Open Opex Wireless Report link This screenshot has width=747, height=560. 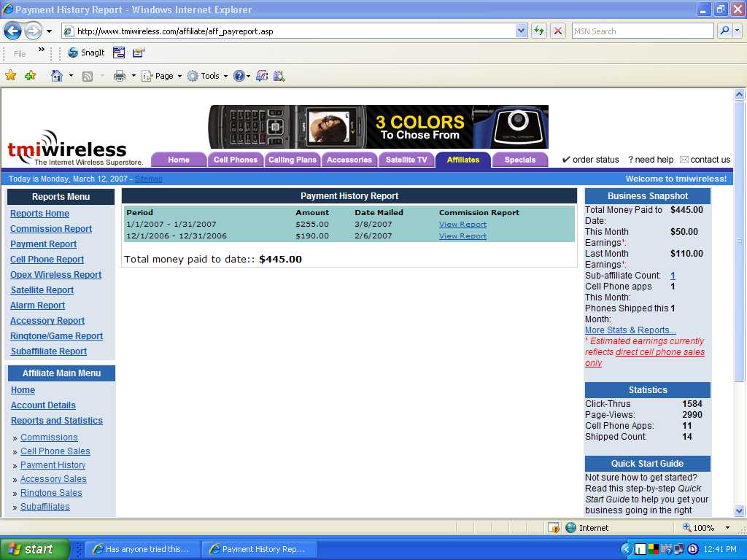(x=55, y=274)
